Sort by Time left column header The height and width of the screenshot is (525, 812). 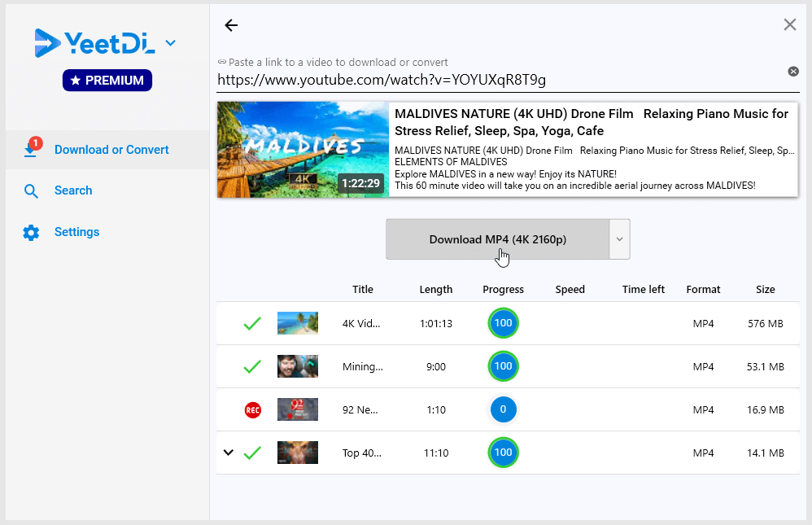click(644, 289)
